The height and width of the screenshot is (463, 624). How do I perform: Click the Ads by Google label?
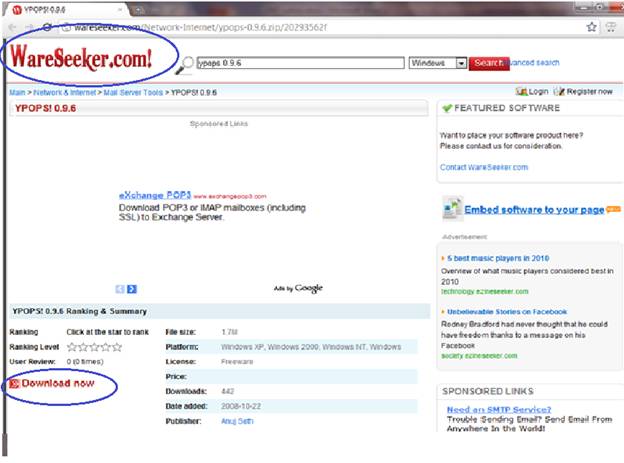(298, 288)
